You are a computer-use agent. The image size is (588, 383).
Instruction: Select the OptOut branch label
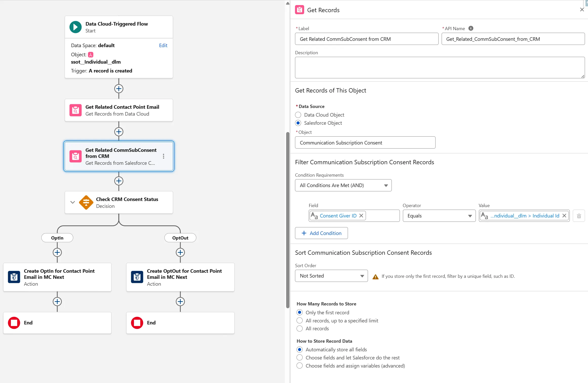point(180,238)
